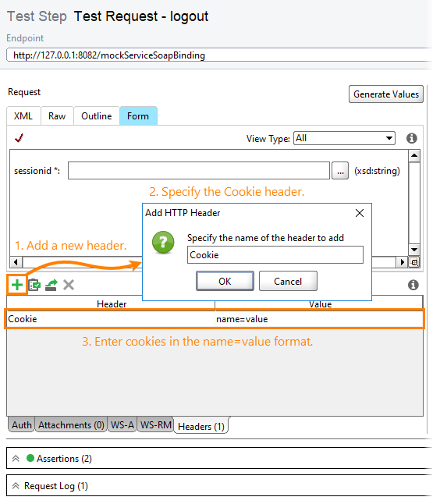This screenshot has height=504, width=440.
Task: Switch to the XML tab
Action: point(23,116)
